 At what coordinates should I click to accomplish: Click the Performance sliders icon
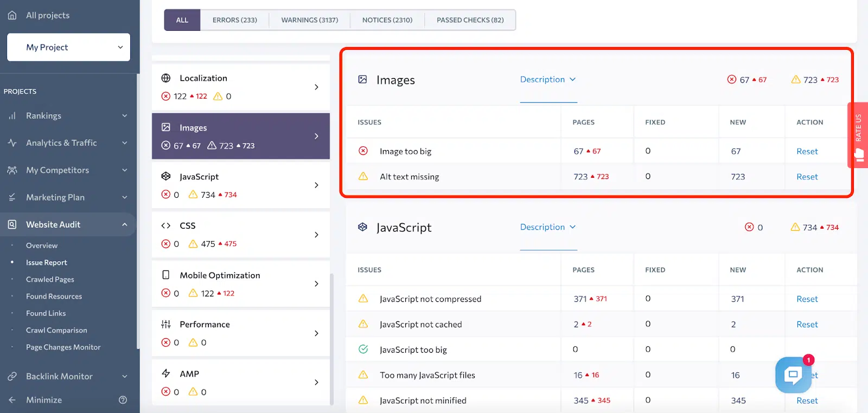click(x=166, y=324)
